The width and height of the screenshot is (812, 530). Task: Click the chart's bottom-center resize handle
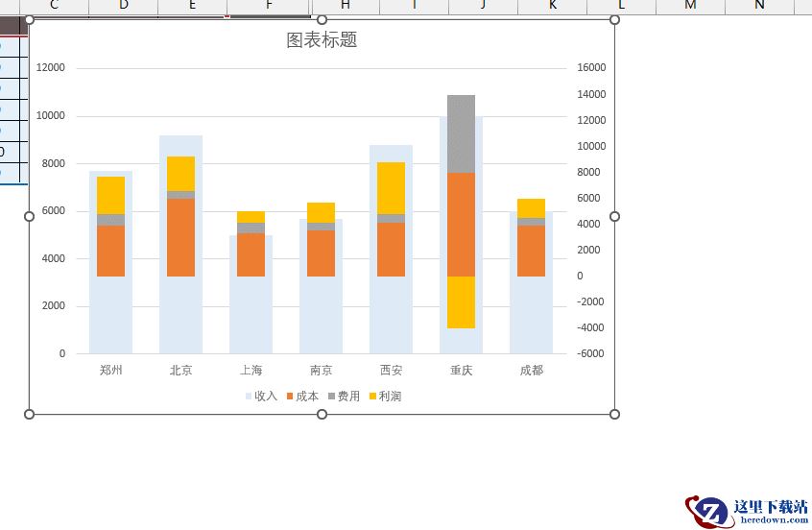(322, 414)
